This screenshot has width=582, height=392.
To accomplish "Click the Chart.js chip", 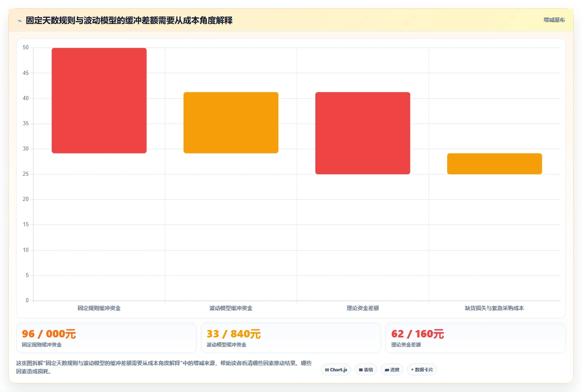I will (336, 370).
